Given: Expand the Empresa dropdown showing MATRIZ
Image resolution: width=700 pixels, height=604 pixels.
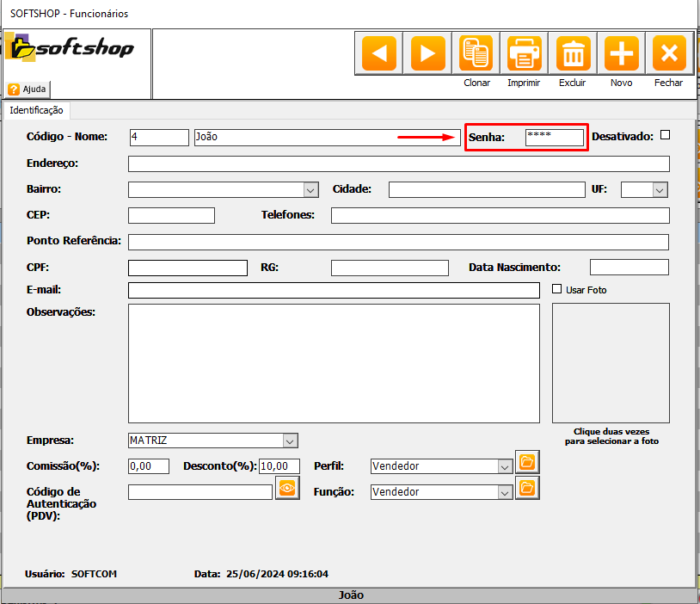Looking at the screenshot, I should pos(290,441).
